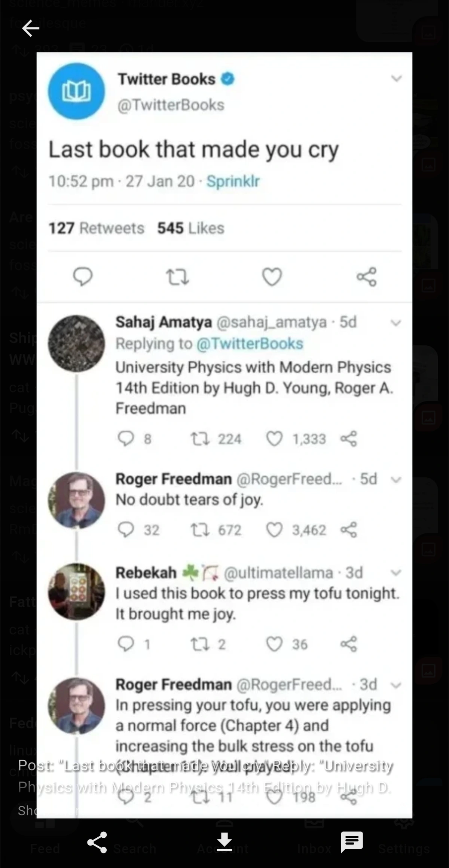Tap the reply bubble icon on the main tweet
Image resolution: width=449 pixels, height=868 pixels.
pyautogui.click(x=83, y=277)
